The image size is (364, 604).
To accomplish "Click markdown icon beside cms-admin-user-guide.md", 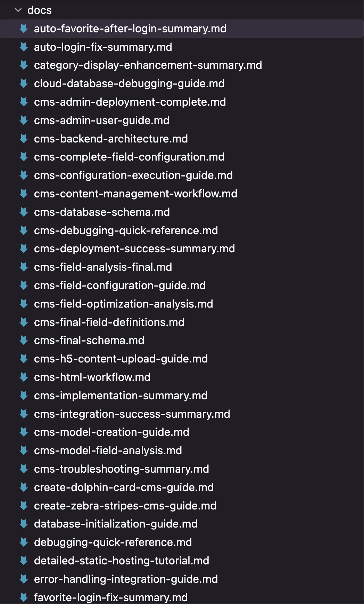I will point(24,120).
